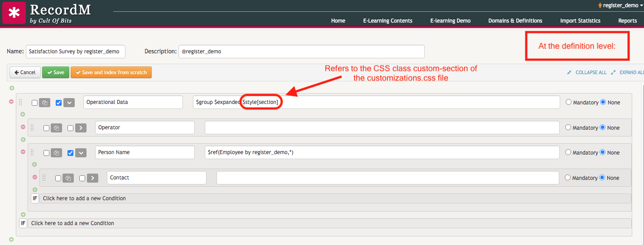Go to the Home menu
644x245 pixels.
[x=338, y=21]
